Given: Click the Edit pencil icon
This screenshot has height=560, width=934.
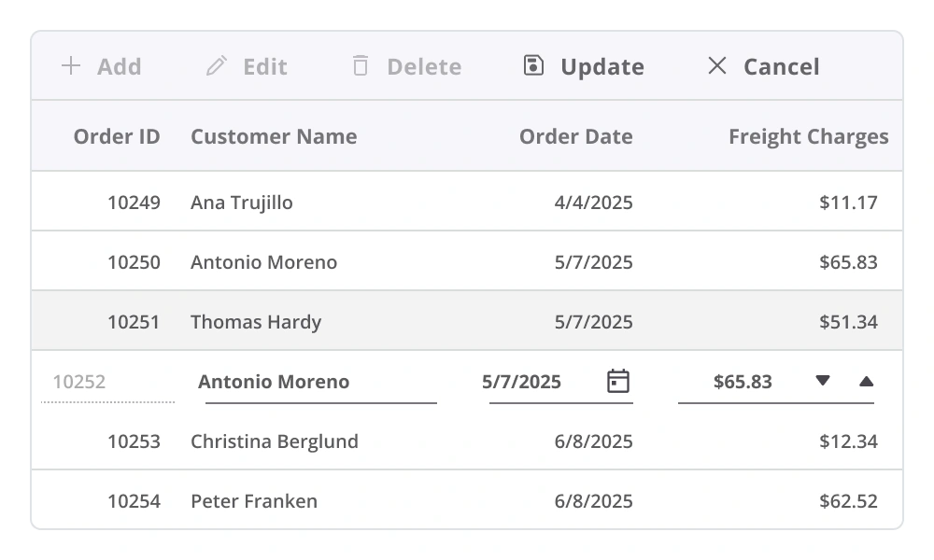Looking at the screenshot, I should [x=217, y=66].
